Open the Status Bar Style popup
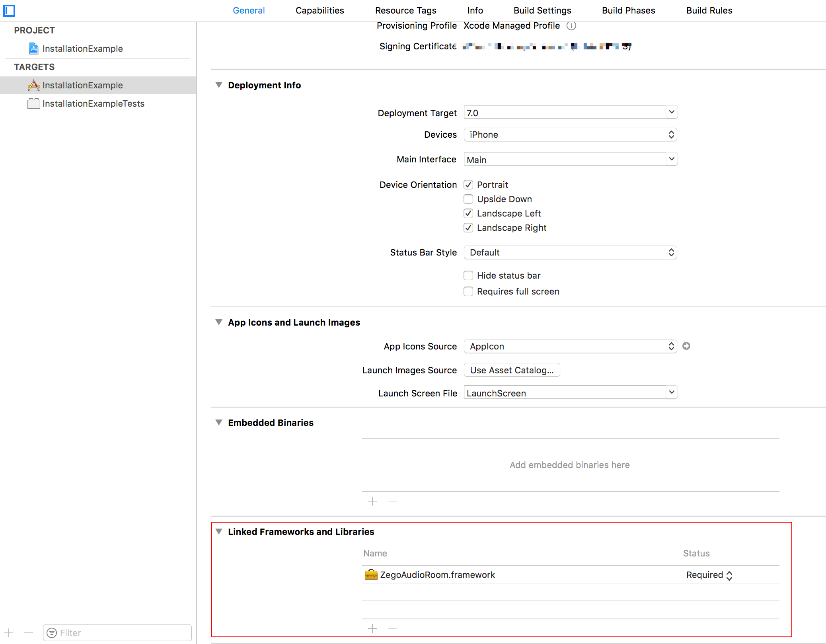Image resolution: width=826 pixels, height=644 pixels. 570,252
